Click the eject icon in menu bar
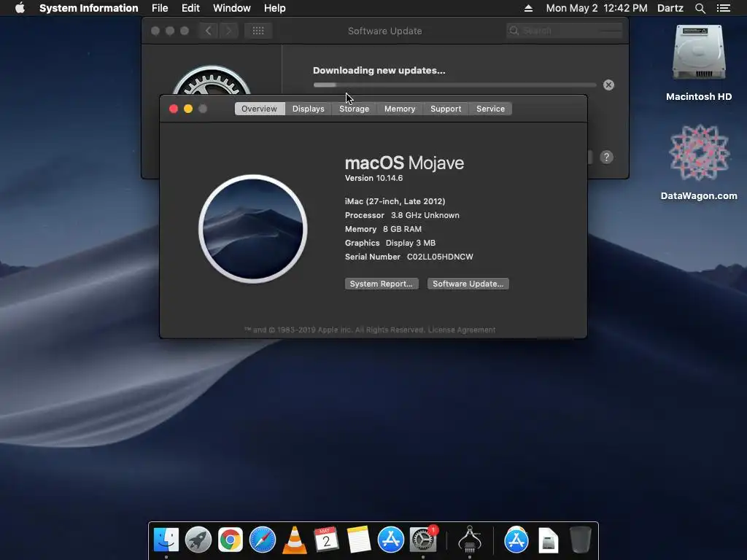Screen dimensions: 747x560 (528, 8)
